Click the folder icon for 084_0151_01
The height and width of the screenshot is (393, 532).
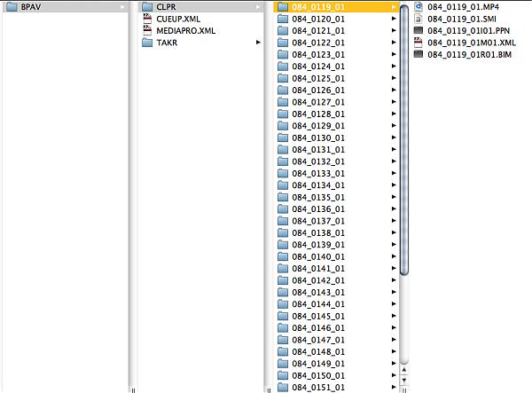tap(283, 387)
